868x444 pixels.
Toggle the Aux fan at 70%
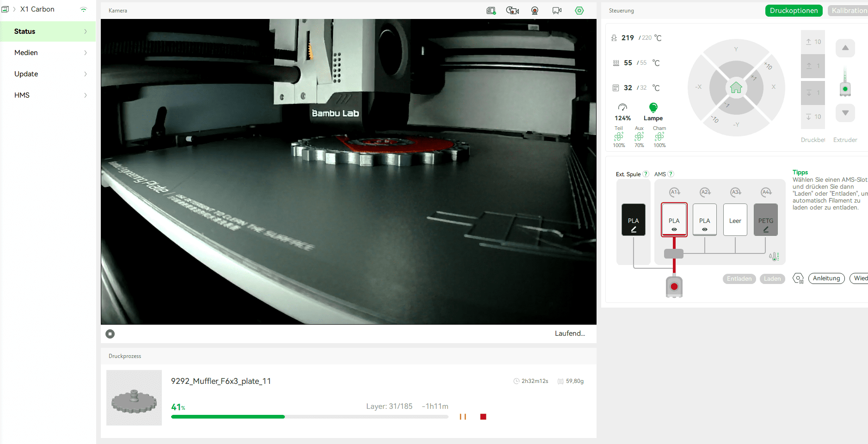click(x=639, y=137)
